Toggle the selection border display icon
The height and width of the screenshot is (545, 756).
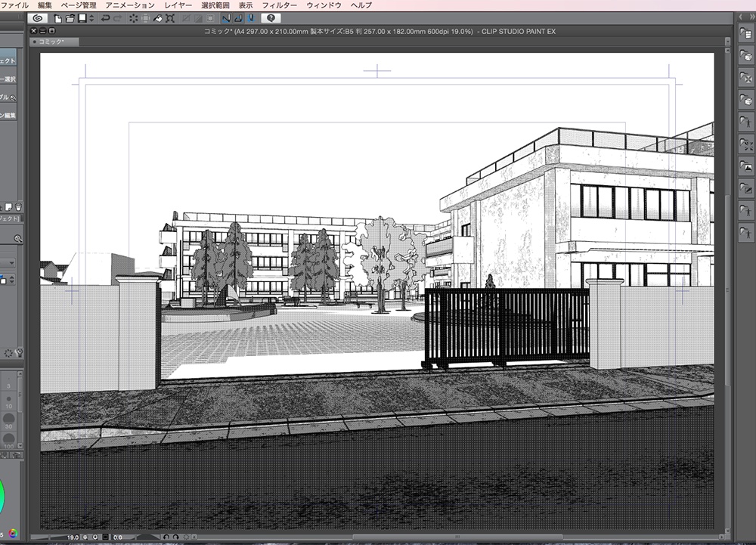point(210,18)
